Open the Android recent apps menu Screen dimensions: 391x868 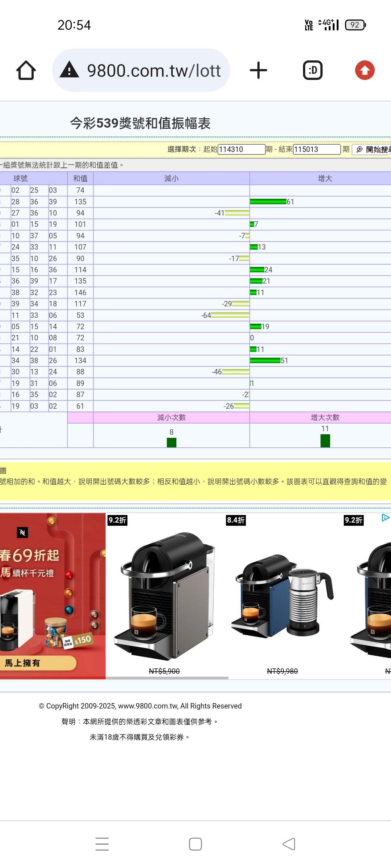coord(102,844)
